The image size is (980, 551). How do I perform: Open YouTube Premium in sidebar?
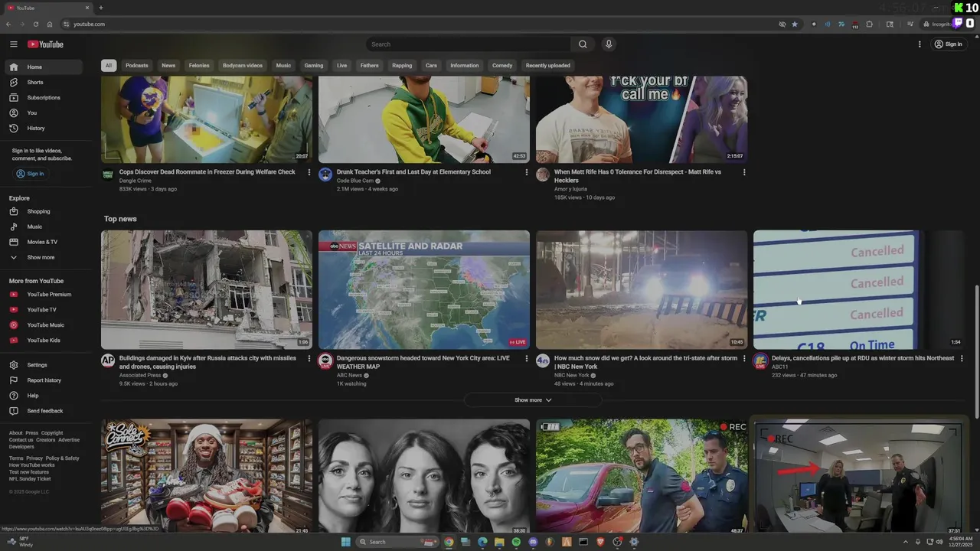(44, 295)
